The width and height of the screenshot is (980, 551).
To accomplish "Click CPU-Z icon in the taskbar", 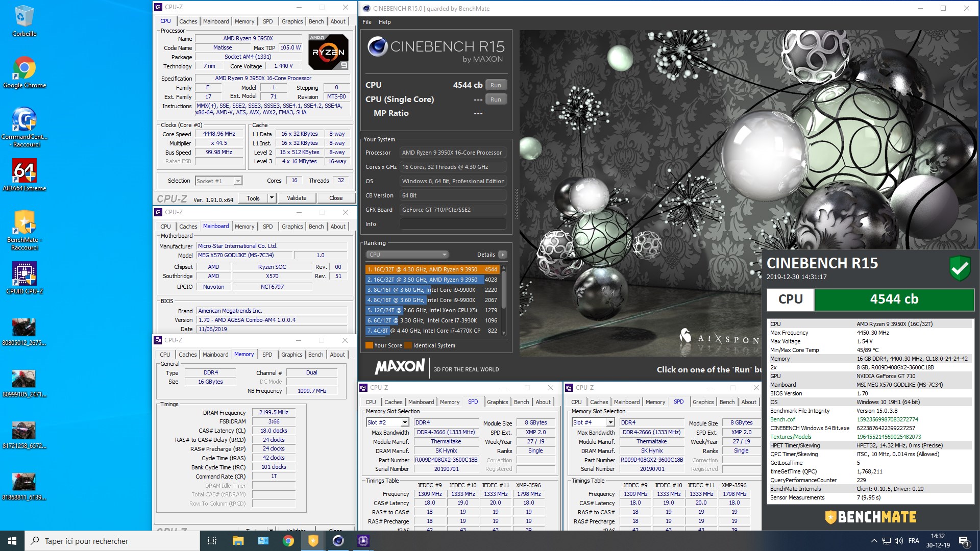I will coord(363,541).
